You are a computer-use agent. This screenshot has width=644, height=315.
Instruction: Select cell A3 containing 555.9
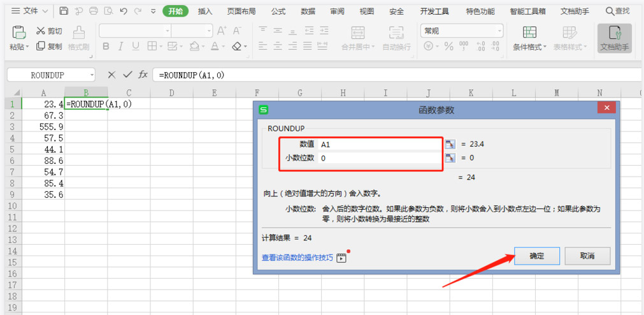[x=43, y=126]
